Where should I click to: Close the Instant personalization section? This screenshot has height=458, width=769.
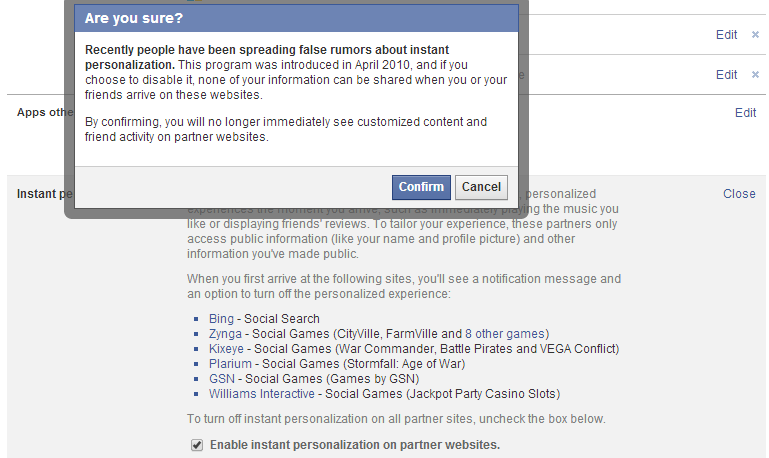pyautogui.click(x=739, y=194)
